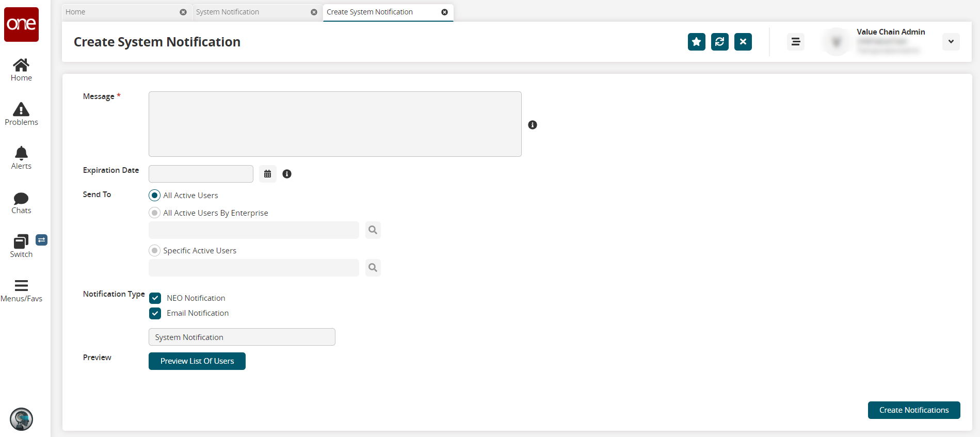Click the Value Chain Admin user name
The image size is (980, 437).
(891, 32)
